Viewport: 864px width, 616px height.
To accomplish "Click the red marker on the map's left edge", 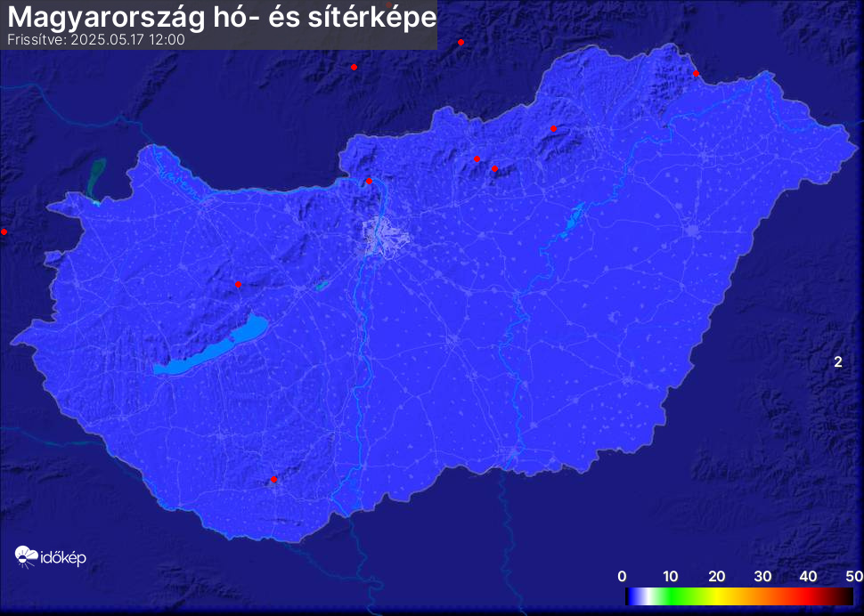I will [4, 231].
